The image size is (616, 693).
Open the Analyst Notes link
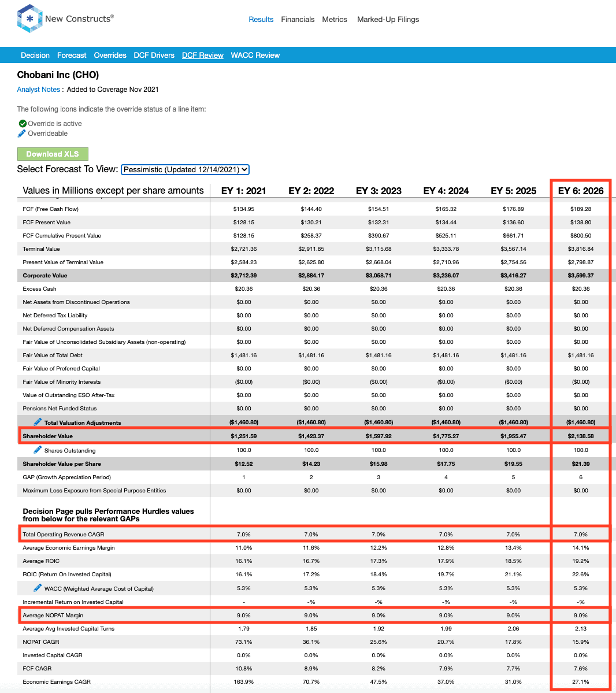39,89
